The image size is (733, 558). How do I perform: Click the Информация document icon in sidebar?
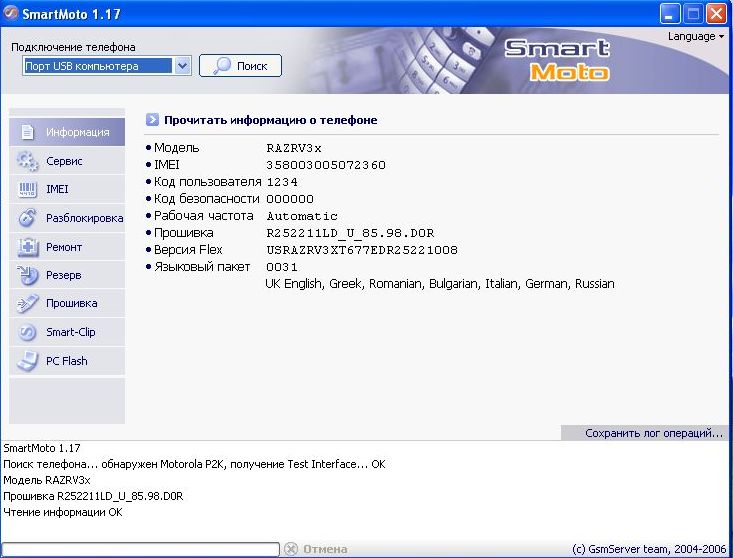click(x=27, y=132)
